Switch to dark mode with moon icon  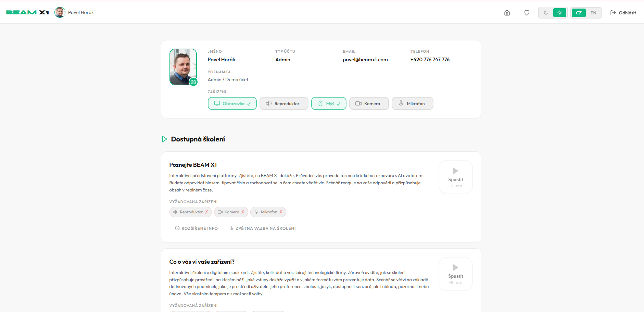546,13
